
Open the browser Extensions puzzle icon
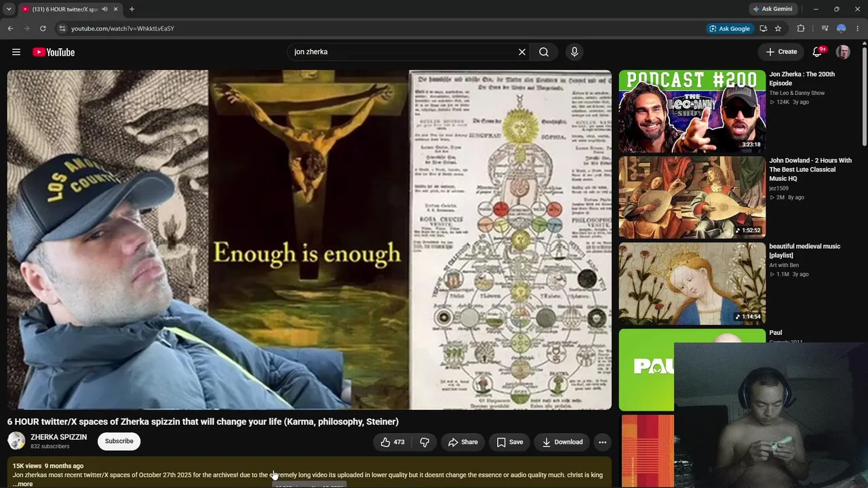801,28
